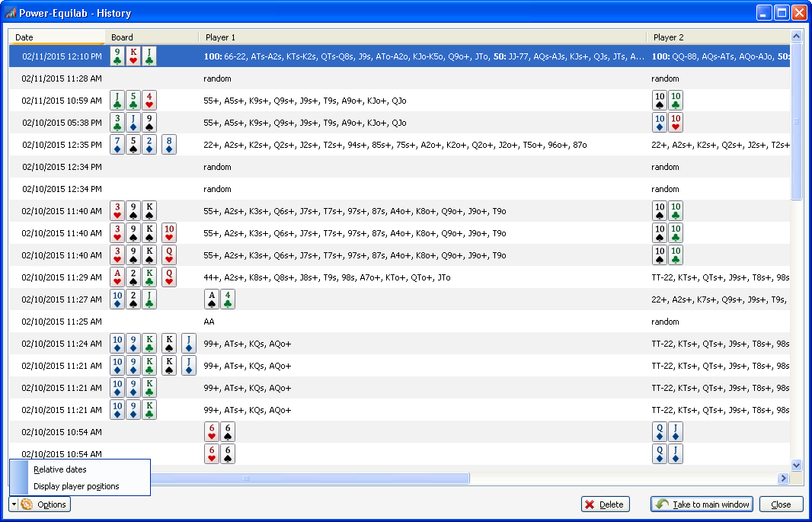Close the History dialog with Close button
The height and width of the screenshot is (522, 812).
pos(781,504)
